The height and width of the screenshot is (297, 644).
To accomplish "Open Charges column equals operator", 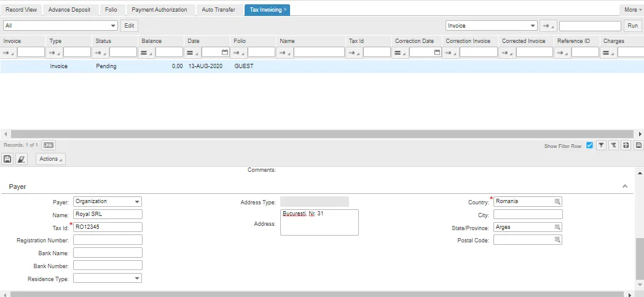I will [x=608, y=53].
